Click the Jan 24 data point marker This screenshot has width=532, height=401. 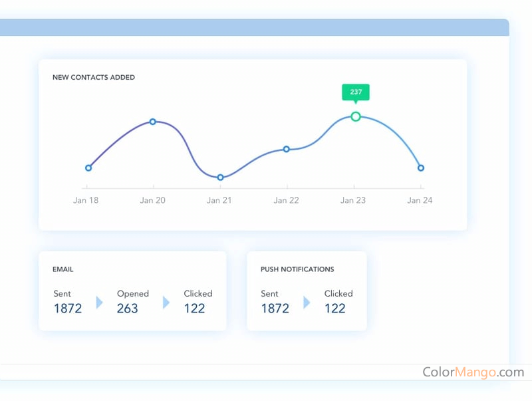tap(420, 168)
